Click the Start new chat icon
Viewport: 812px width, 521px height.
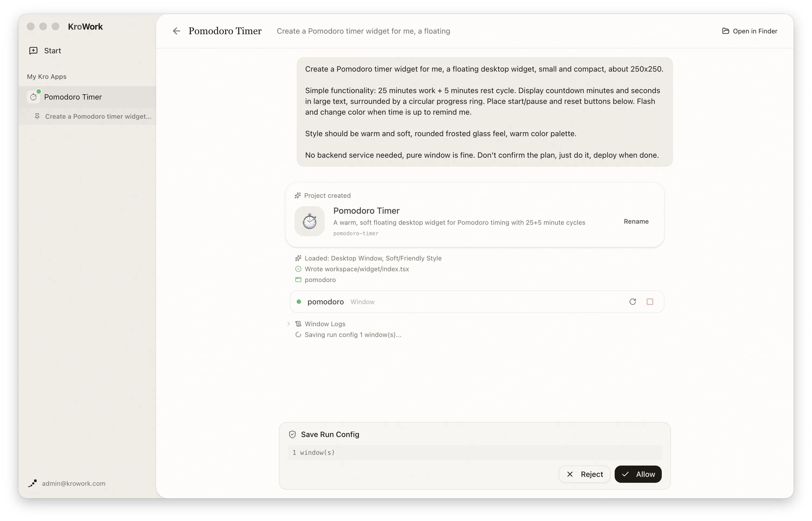(x=33, y=51)
